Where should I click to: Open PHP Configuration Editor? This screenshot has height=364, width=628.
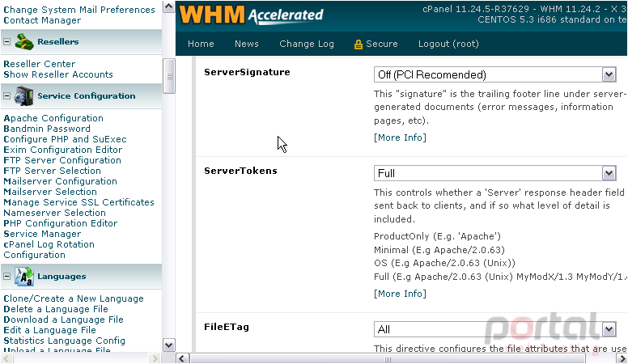click(61, 223)
